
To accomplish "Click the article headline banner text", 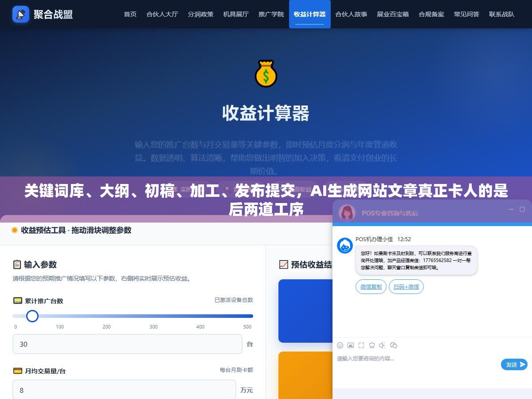I will (266, 200).
